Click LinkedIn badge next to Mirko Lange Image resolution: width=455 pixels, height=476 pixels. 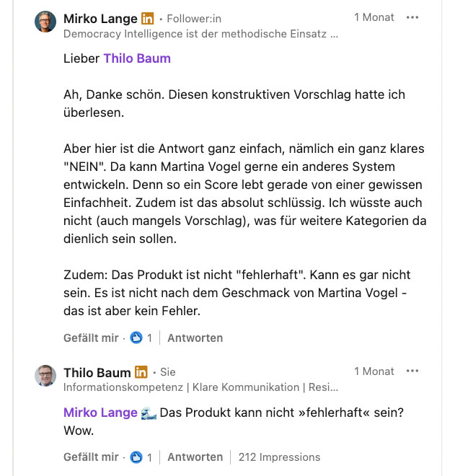pyautogui.click(x=147, y=18)
